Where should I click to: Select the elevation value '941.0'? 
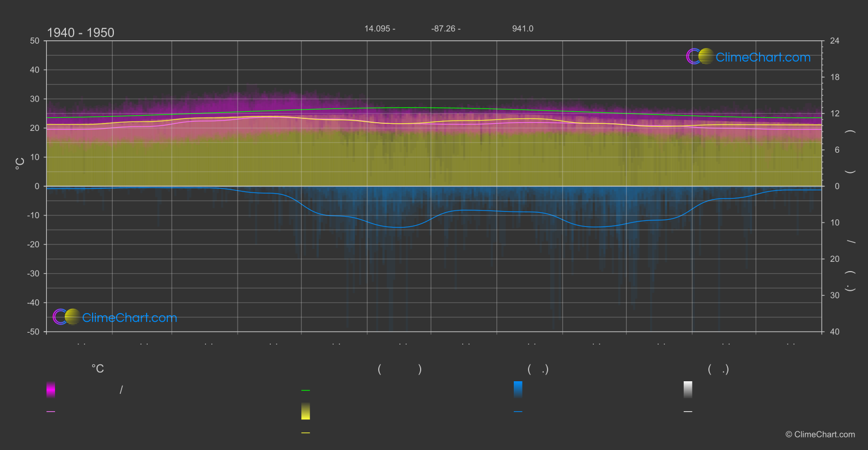coord(523,28)
